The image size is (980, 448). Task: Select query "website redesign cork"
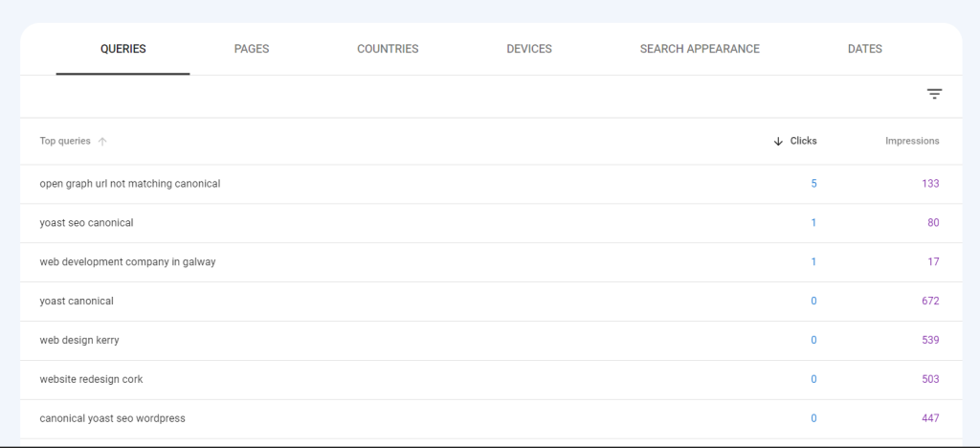coord(91,379)
